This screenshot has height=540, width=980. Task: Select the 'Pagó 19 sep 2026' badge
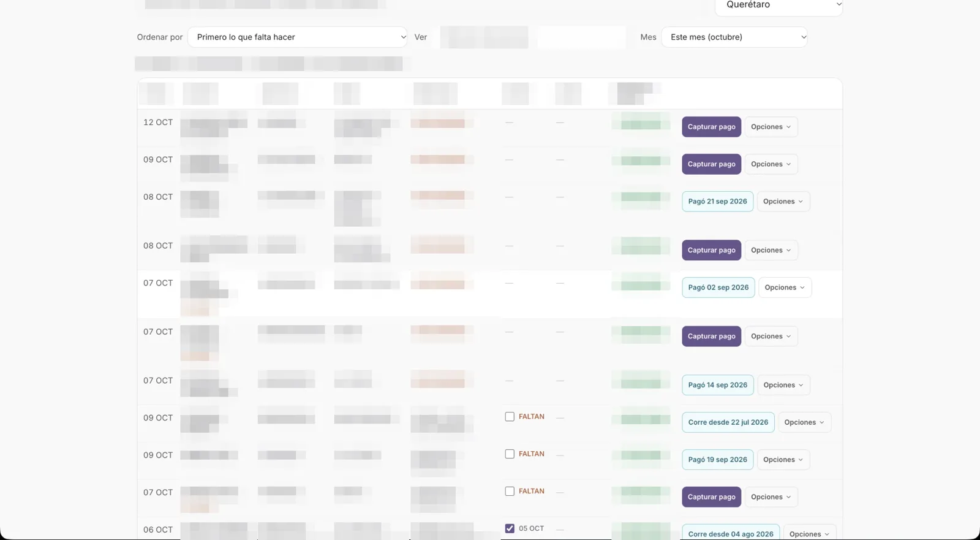click(x=717, y=460)
